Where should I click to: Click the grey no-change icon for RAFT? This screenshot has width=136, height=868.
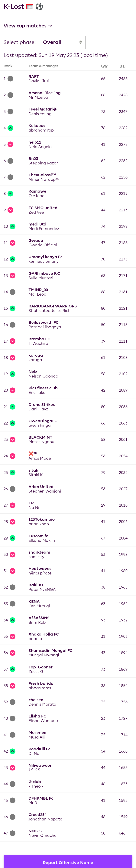pos(11,79)
